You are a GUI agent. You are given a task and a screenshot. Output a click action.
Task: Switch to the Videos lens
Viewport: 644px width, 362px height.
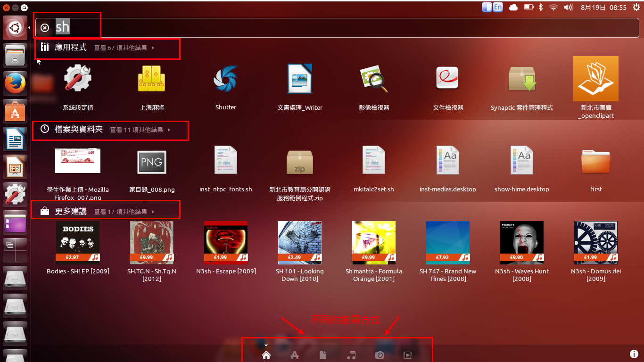click(x=408, y=355)
